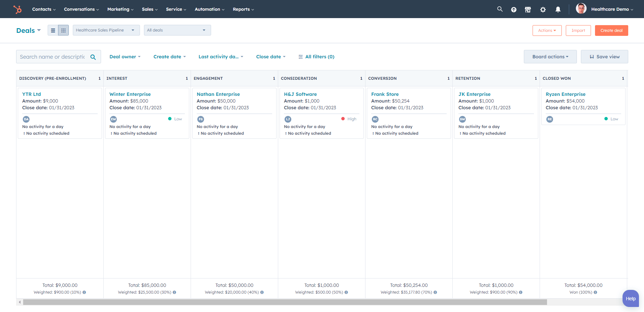Open the Conversations menu
Image resolution: width=644 pixels, height=312 pixels.
pos(82,9)
